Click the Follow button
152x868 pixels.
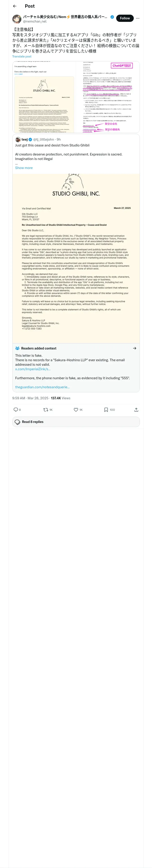(x=125, y=18)
